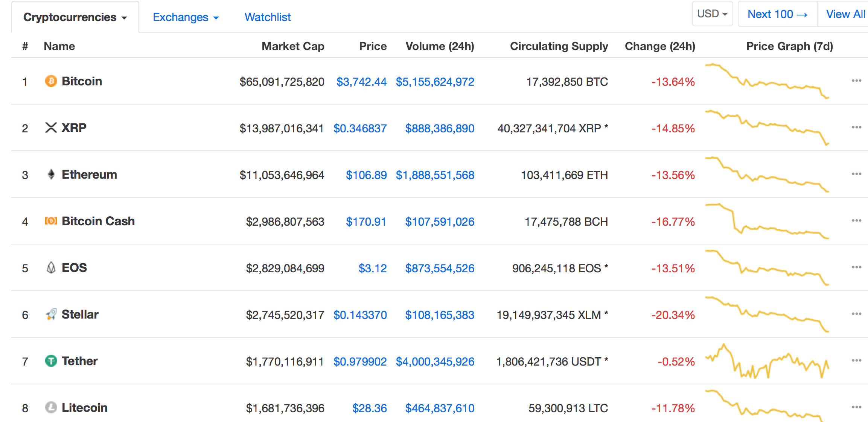Screen dimensions: 868x422
Task: Click the Bitcoin Cash logo icon
Action: tap(51, 221)
